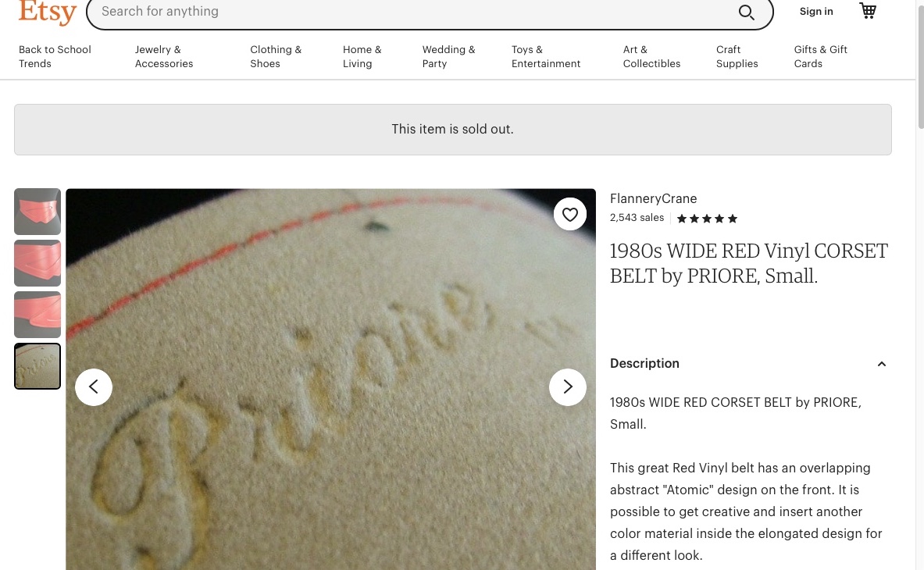The height and width of the screenshot is (570, 924).
Task: Go back using the previous photo arrow
Action: 94,387
